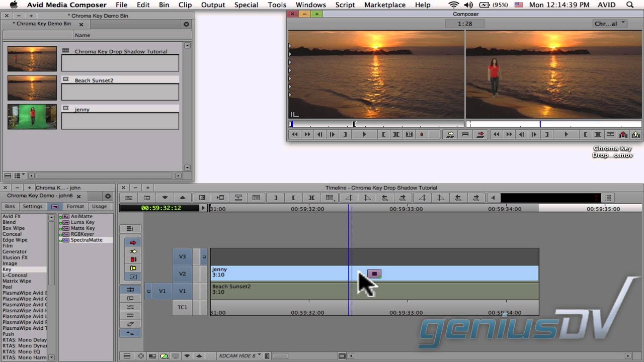
Task: Toggle the TC1 timecode track selector
Action: pos(182,307)
